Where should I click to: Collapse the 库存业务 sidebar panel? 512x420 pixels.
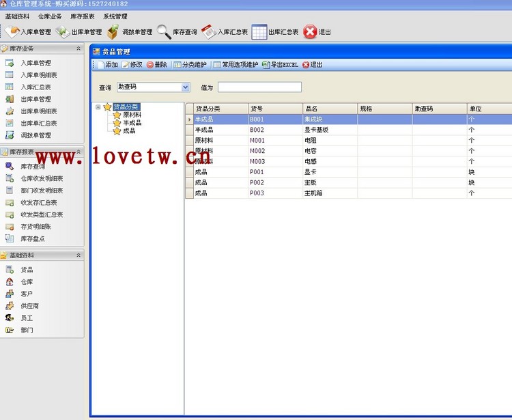[79, 48]
